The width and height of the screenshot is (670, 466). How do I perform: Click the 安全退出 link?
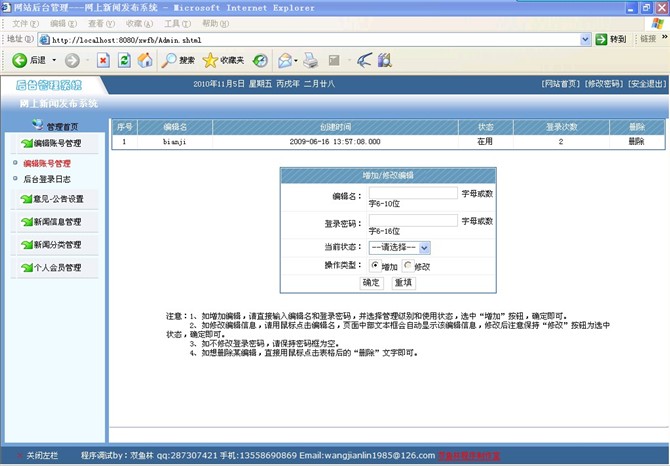tap(647, 84)
